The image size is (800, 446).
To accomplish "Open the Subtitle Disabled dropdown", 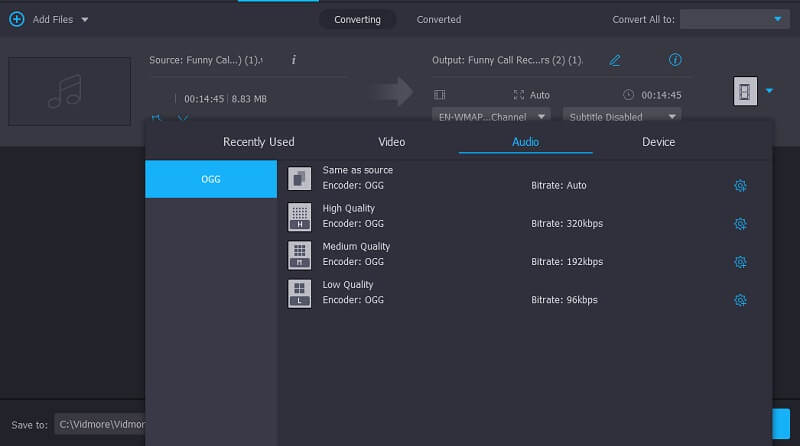I will click(x=620, y=116).
